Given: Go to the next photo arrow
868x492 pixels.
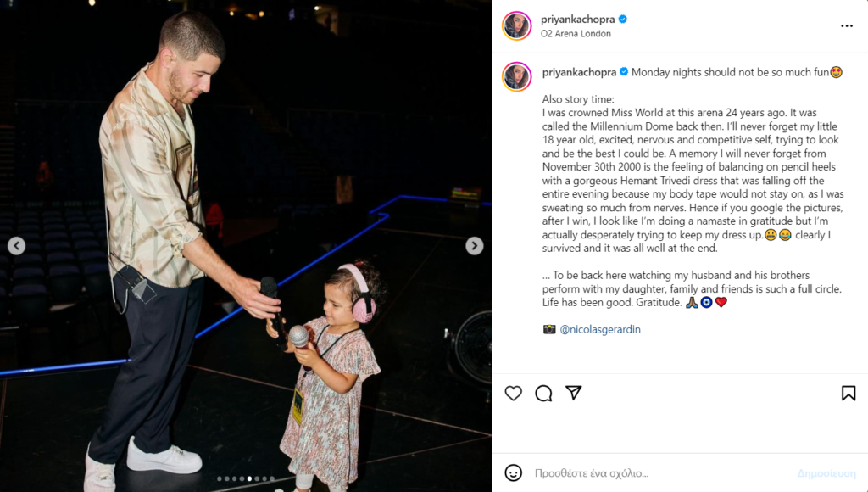Looking at the screenshot, I should 475,245.
